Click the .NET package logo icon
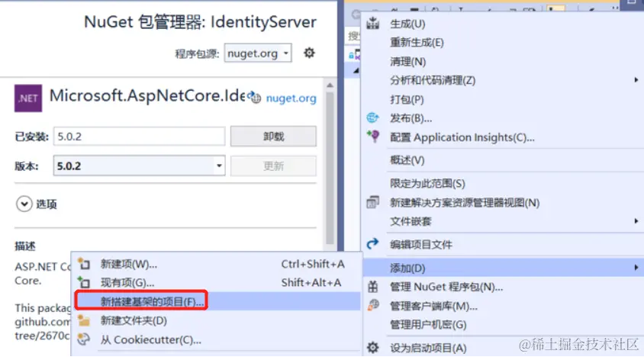644x357 pixels. [28, 98]
